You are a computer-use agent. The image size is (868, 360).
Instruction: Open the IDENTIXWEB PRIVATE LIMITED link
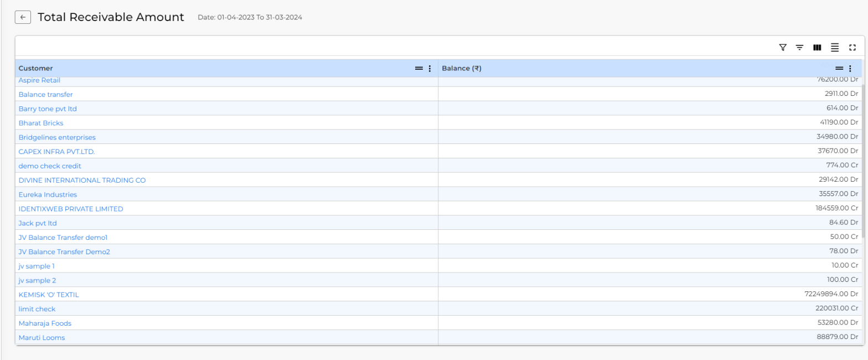[x=71, y=209]
